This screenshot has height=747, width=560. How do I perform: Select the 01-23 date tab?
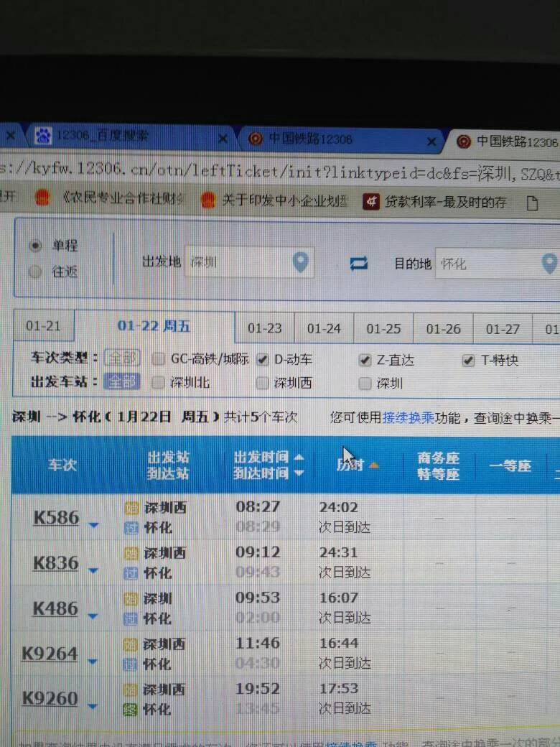point(265,328)
